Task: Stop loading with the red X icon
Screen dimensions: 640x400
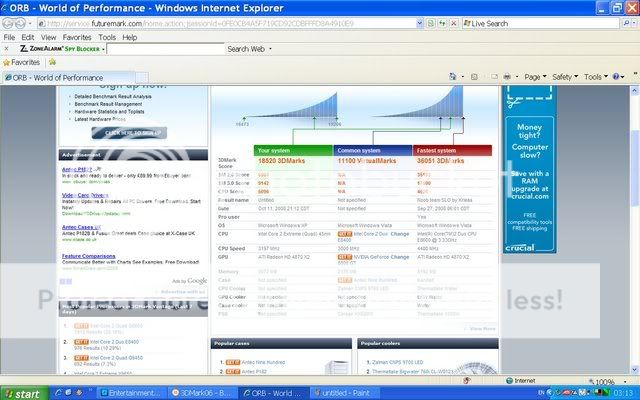Action: 453,24
